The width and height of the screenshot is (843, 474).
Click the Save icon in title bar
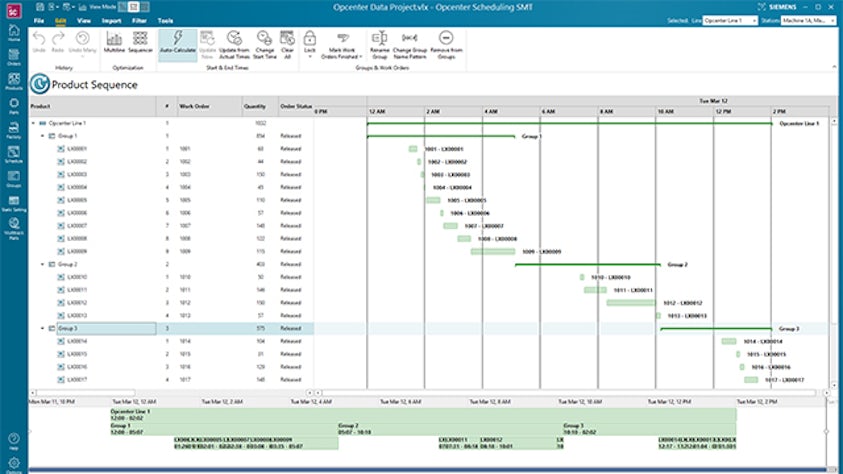pos(40,7)
